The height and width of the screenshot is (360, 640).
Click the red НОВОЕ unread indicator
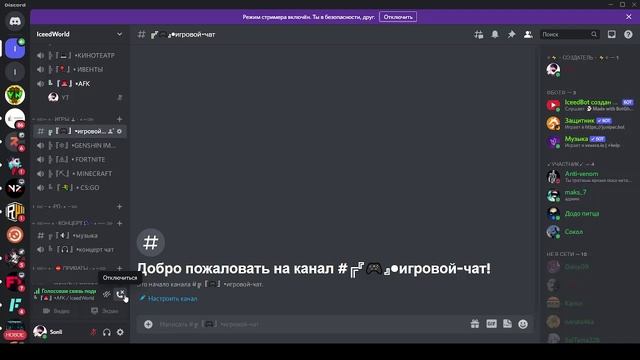point(15,335)
